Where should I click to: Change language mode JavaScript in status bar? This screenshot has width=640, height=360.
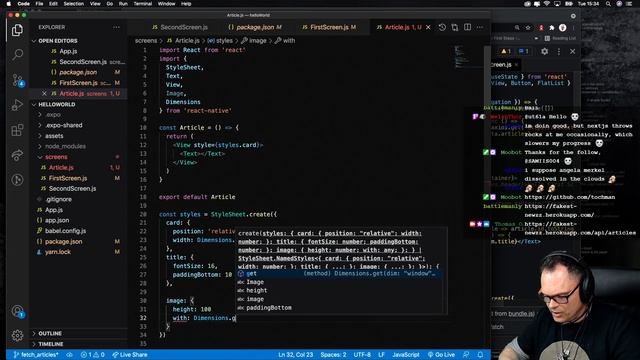[406, 355]
